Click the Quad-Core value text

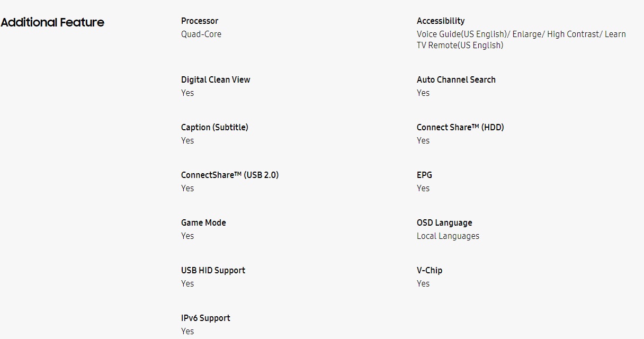tap(201, 34)
